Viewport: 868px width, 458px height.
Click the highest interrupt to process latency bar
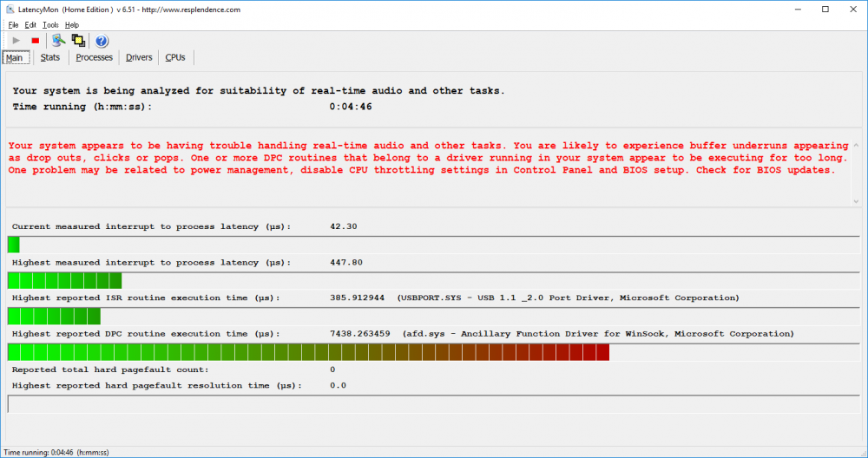[65, 280]
